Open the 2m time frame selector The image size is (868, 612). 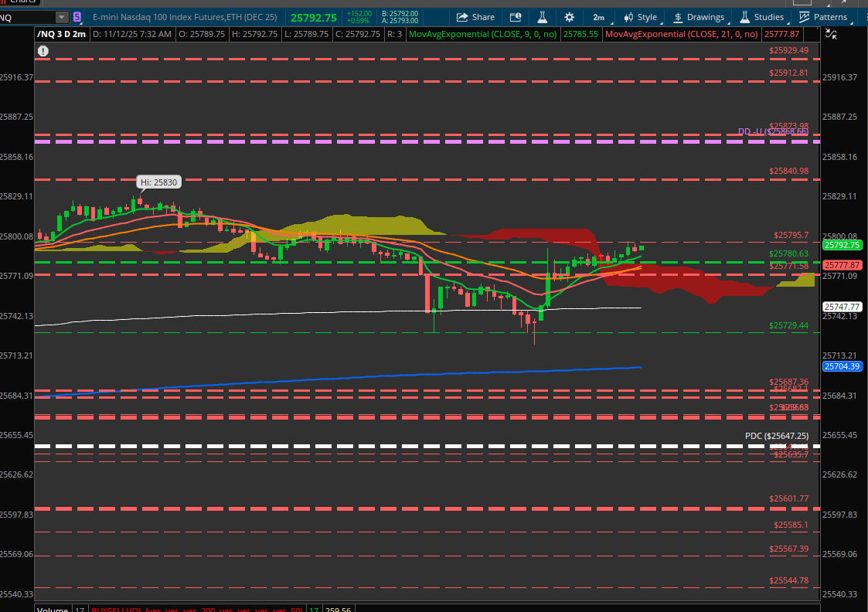pos(600,17)
